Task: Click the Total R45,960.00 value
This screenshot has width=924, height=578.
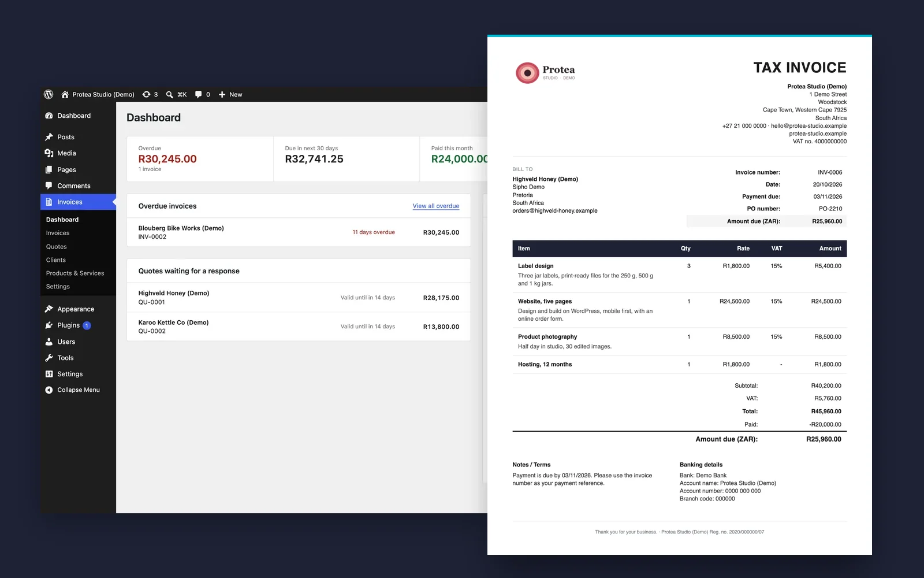Action: click(826, 412)
